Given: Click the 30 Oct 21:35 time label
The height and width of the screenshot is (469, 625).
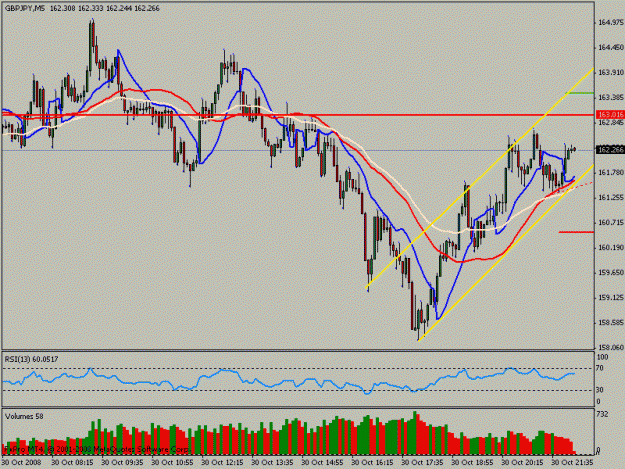Looking at the screenshot, I should 572,463.
